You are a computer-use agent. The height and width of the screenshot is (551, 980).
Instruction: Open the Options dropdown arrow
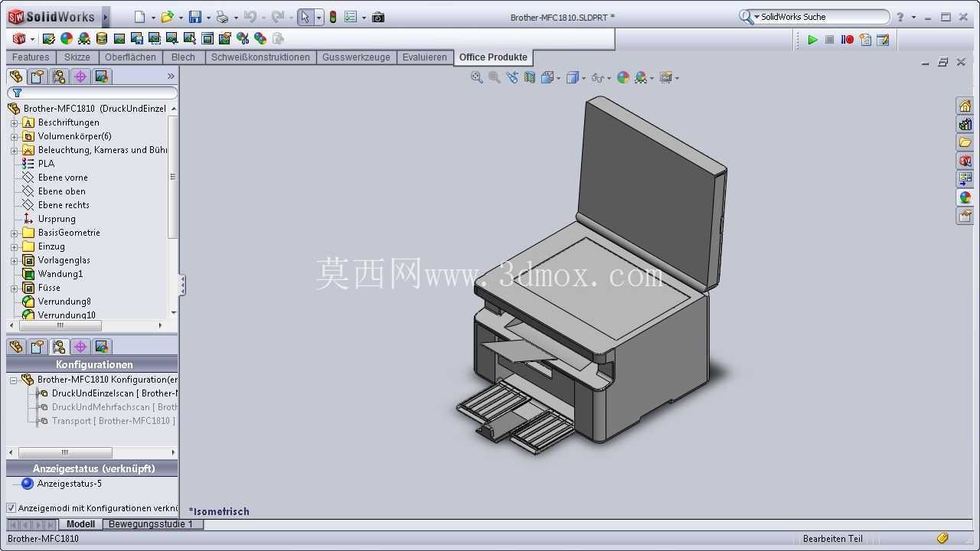[364, 18]
